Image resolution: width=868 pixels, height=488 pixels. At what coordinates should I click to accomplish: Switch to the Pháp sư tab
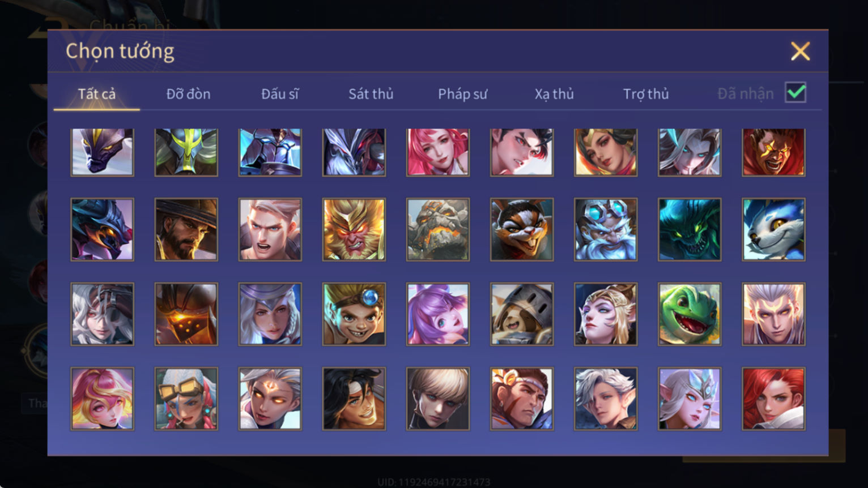pyautogui.click(x=462, y=94)
